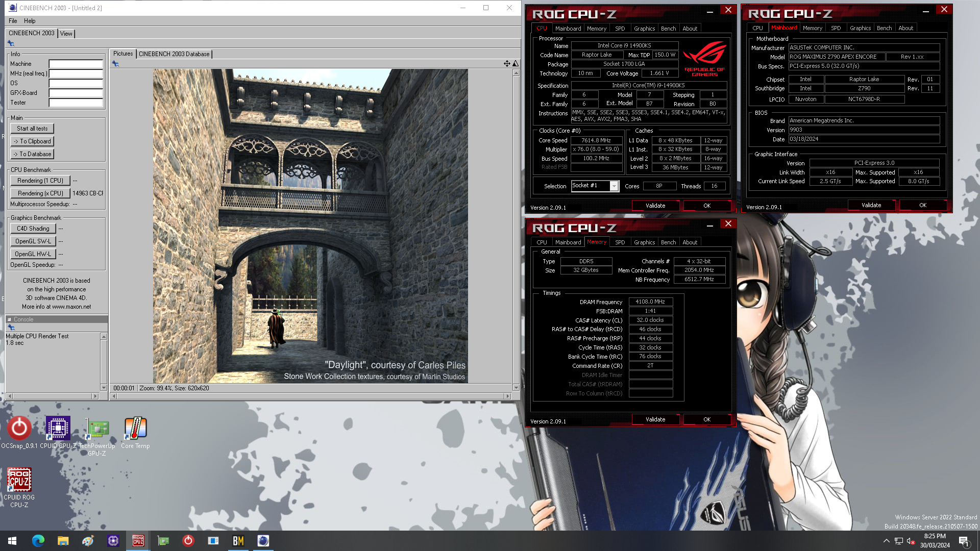Run Rendering (x CPU) benchmark
This screenshot has width=980, height=551.
[x=40, y=193]
